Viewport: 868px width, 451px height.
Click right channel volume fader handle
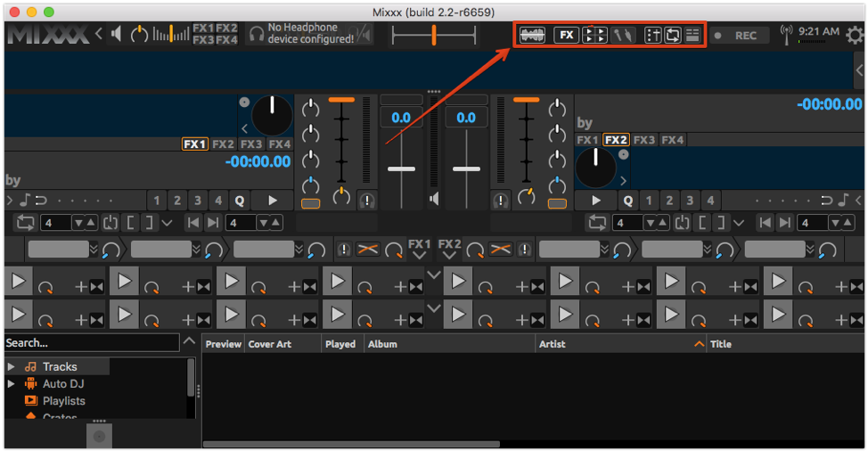click(467, 168)
